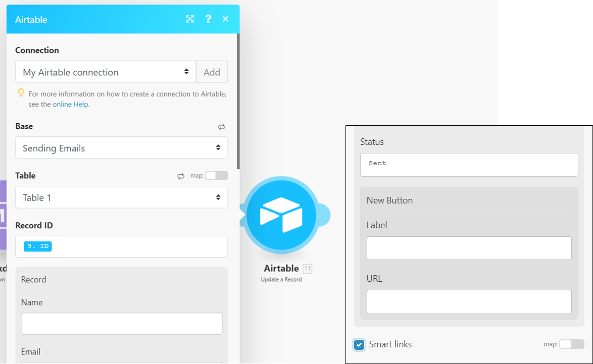Screen dimensions: 593x364
Task: Click the Status field containing Sent
Action: coord(469,165)
